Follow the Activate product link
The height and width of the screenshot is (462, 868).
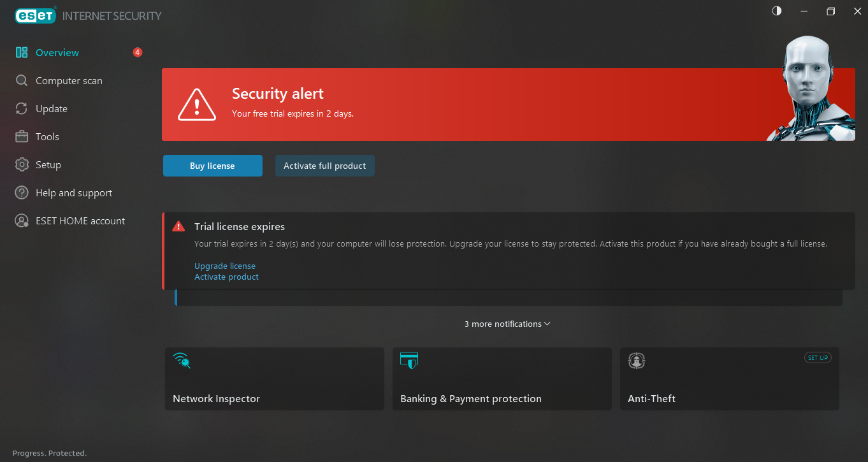[x=226, y=277]
